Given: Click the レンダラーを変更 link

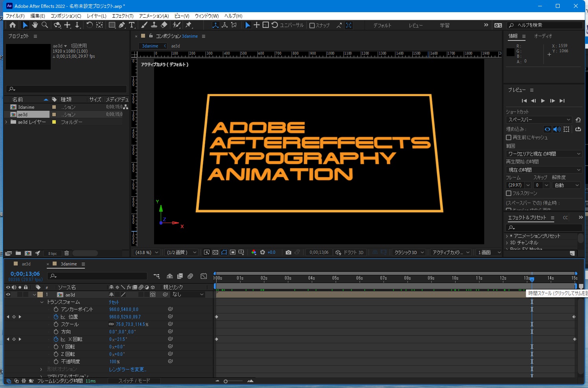Looking at the screenshot, I should tap(128, 370).
